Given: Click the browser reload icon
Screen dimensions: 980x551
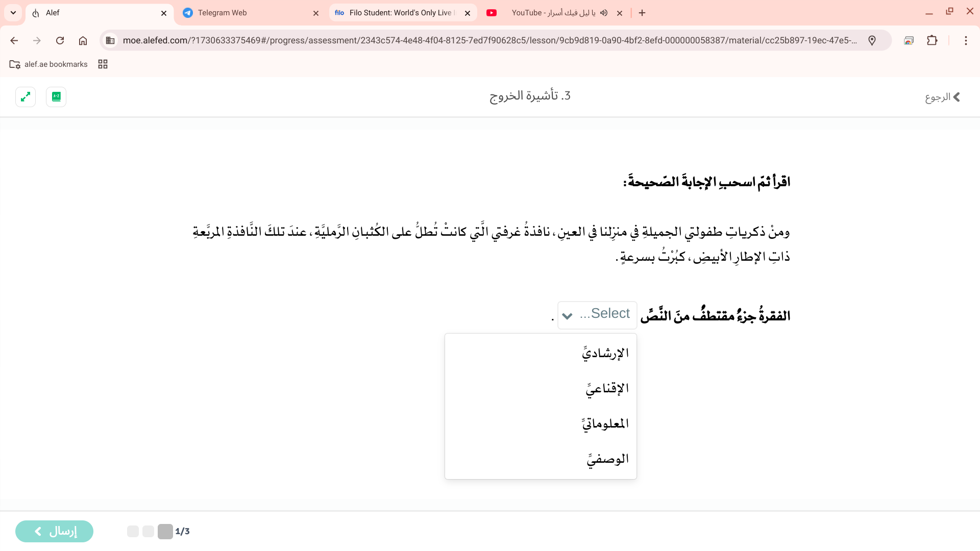Looking at the screenshot, I should pyautogui.click(x=60, y=40).
